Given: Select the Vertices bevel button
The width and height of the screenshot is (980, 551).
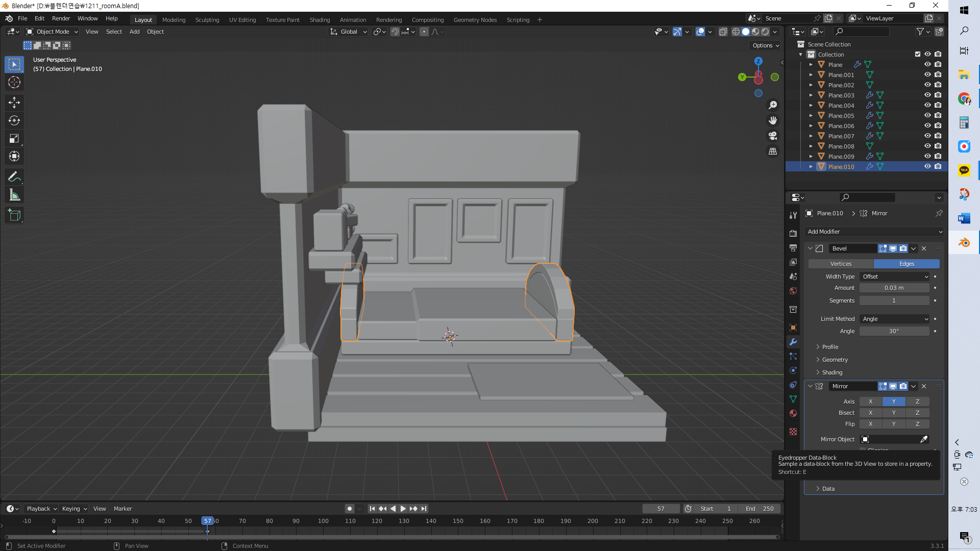Looking at the screenshot, I should (841, 264).
